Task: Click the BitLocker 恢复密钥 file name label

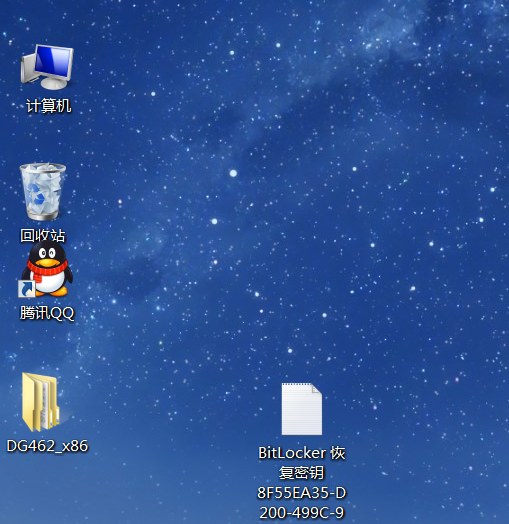Action: pos(302,463)
